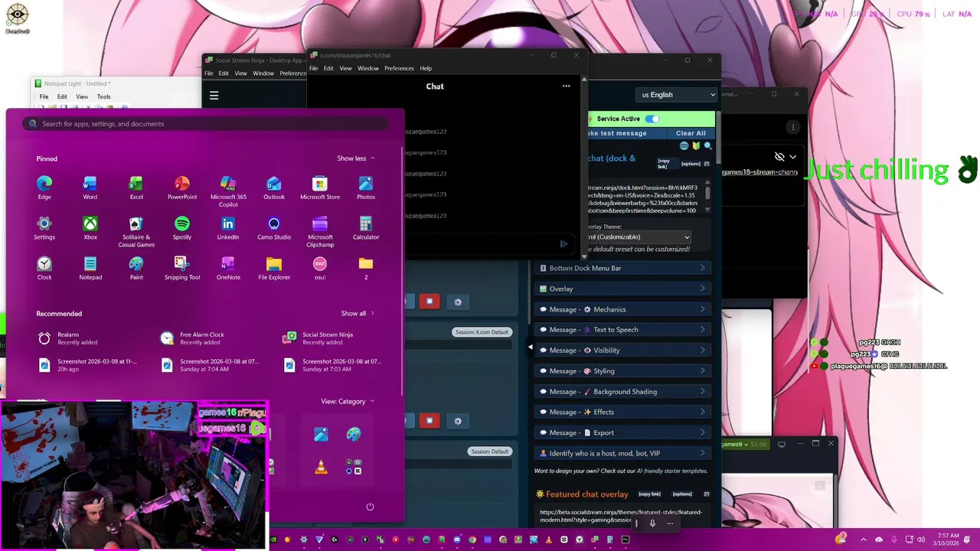
Task: Open the pinned folder named 2
Action: click(x=366, y=268)
